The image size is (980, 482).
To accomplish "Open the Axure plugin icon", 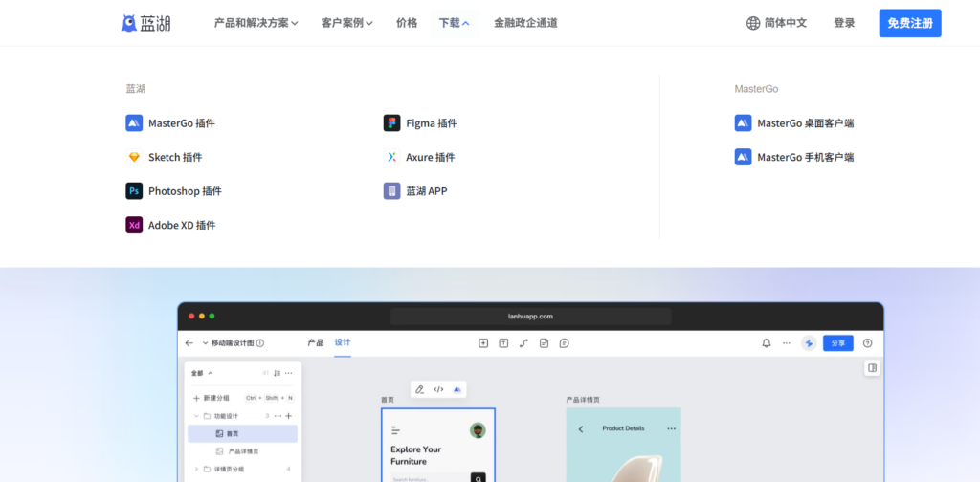I will (x=391, y=157).
